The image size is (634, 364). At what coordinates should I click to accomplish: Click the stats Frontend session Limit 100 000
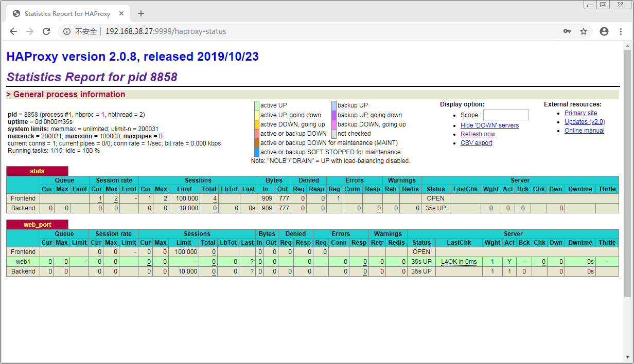click(x=186, y=198)
